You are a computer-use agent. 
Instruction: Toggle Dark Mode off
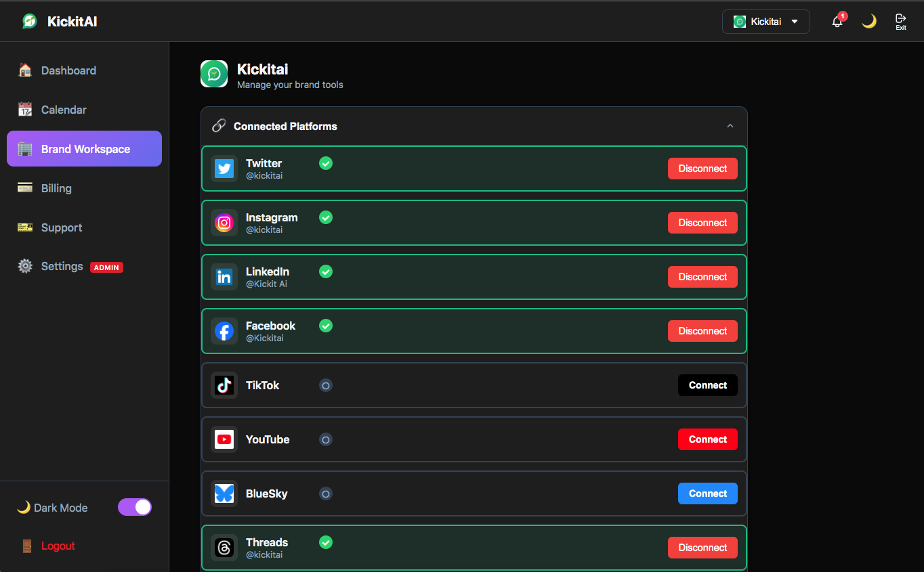(134, 507)
